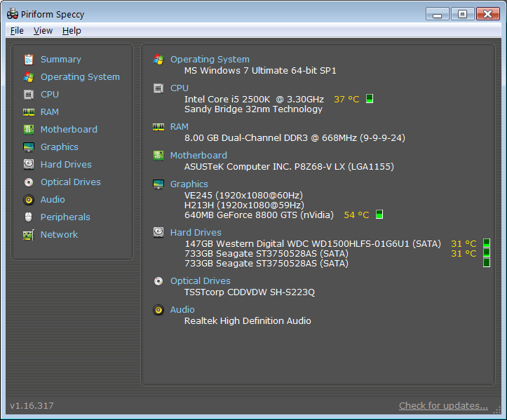Click the H213H monitor entry
Screen dimensions: 507x420
click(244, 205)
